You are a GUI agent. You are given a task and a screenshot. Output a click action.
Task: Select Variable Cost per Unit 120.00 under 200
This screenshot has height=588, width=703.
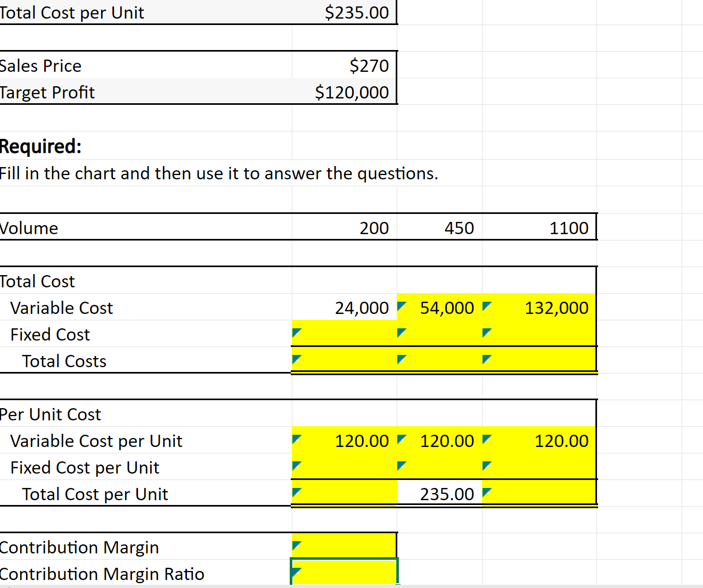(x=345, y=440)
